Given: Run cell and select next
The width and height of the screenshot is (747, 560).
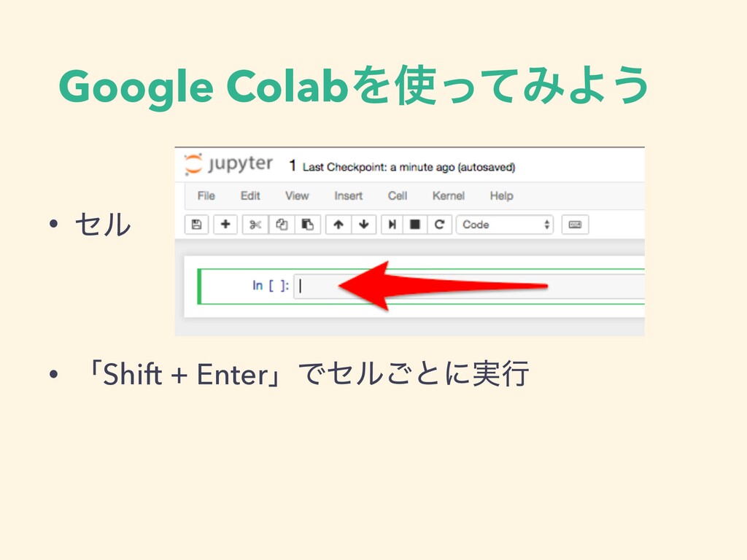Looking at the screenshot, I should click(x=392, y=225).
